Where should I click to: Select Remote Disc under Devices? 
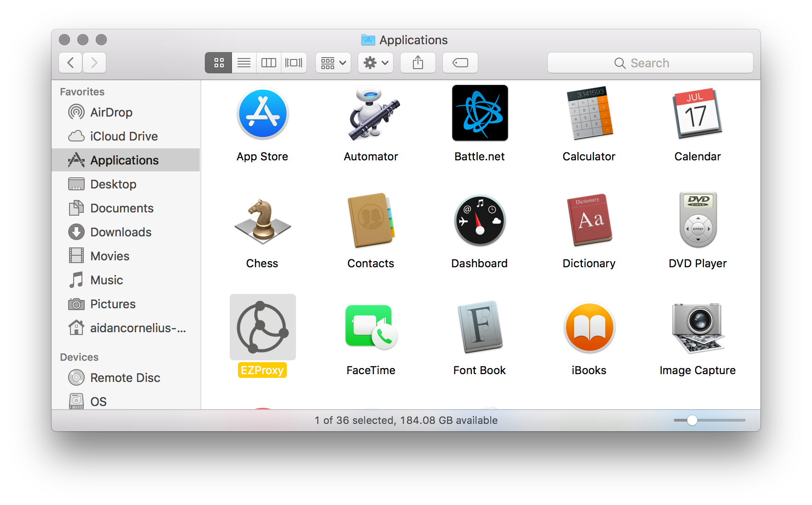tap(126, 378)
